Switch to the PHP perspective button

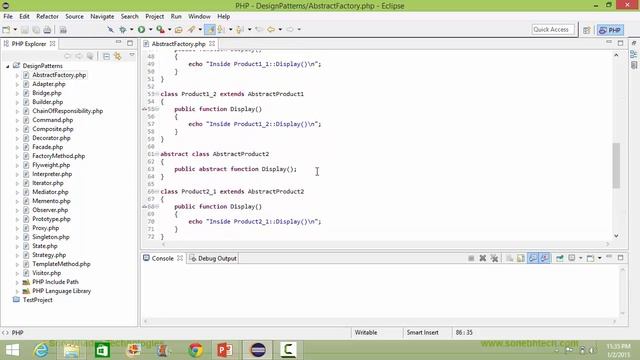tap(611, 30)
